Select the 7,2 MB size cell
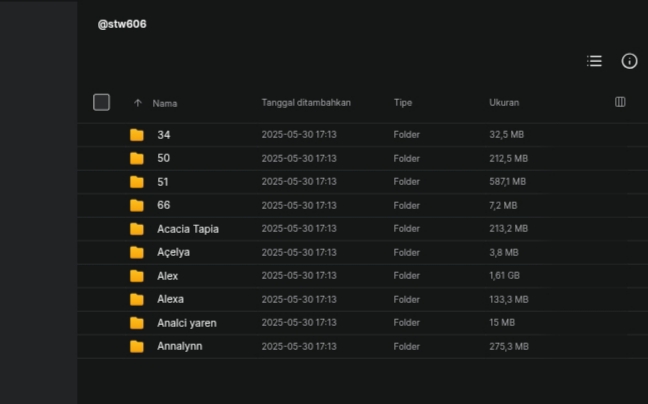Image resolution: width=648 pixels, height=404 pixels. point(503,205)
